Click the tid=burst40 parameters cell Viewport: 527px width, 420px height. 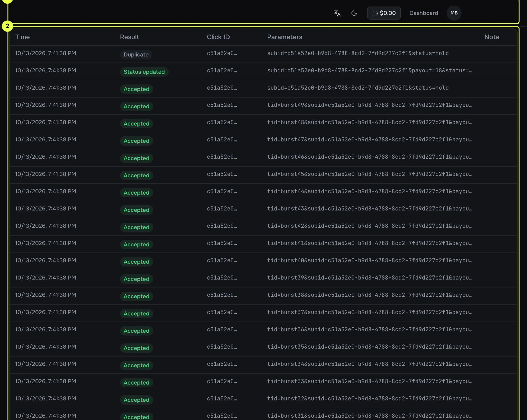(370, 261)
